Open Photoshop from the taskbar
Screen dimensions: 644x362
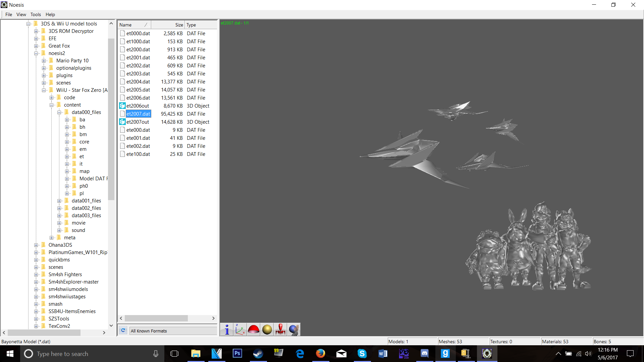pos(237,354)
